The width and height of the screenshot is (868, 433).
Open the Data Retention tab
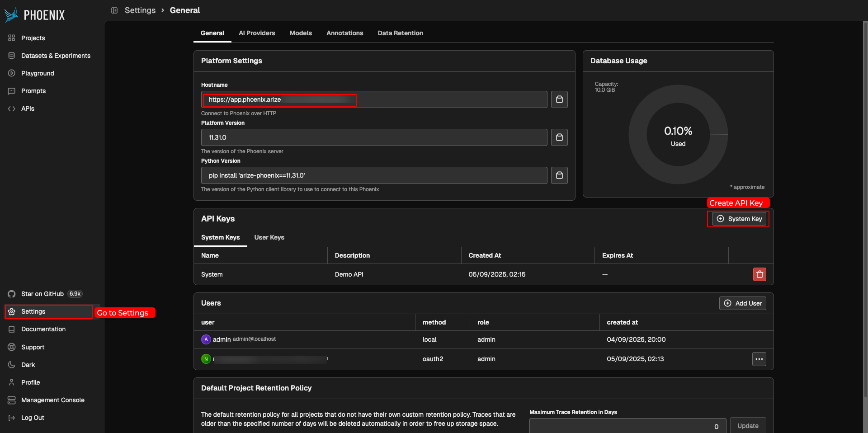(401, 33)
